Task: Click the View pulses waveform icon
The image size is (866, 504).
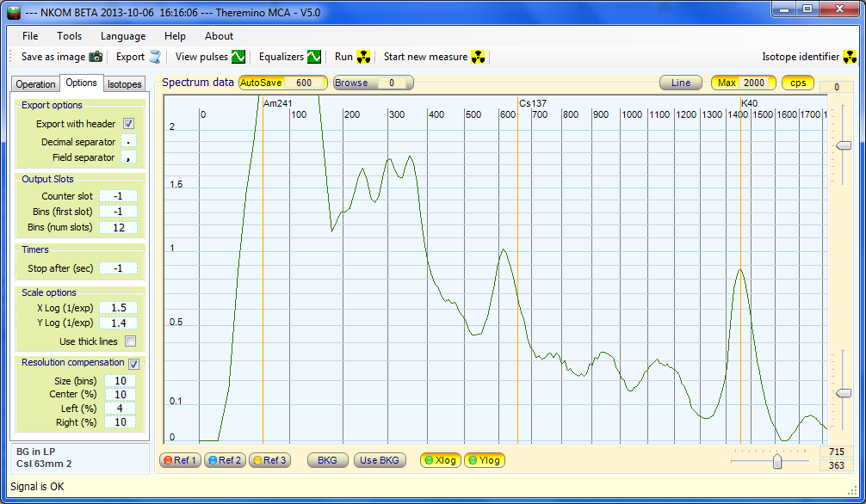Action: [x=238, y=56]
